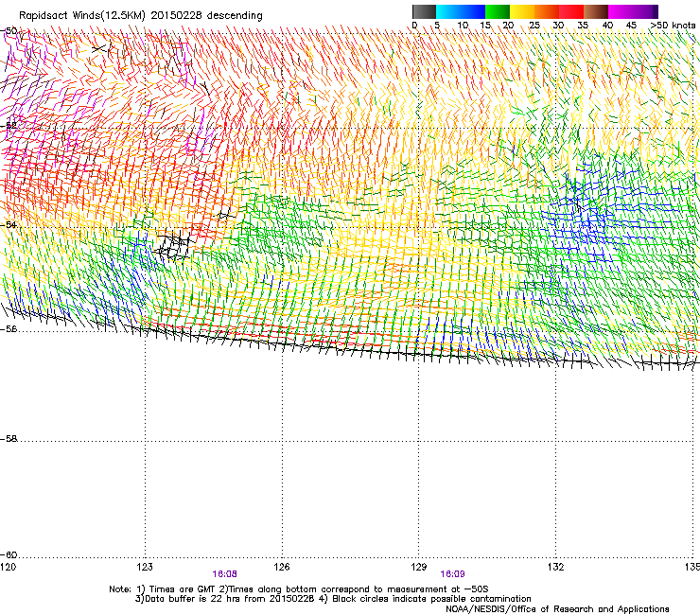Click the longitude label '120'
The height and width of the screenshot is (615, 700).
(x=8, y=567)
